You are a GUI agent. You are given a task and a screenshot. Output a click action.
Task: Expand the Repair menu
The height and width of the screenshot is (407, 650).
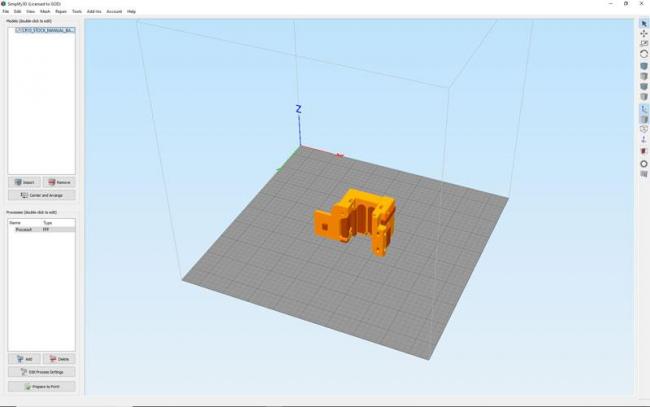61,11
